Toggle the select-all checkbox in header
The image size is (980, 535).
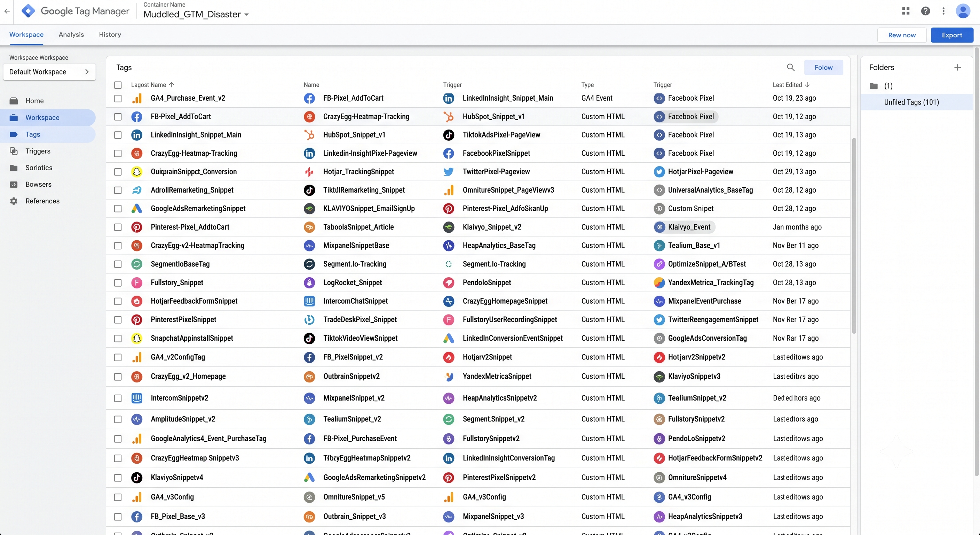[118, 85]
